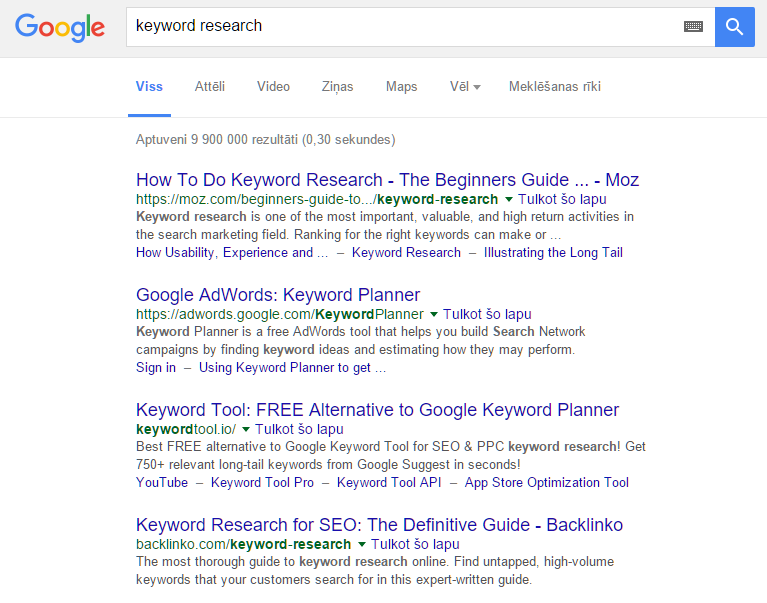Expand the dropdown arrow beside the adwords.google.com URL
This screenshot has width=767, height=603.
coord(434,314)
